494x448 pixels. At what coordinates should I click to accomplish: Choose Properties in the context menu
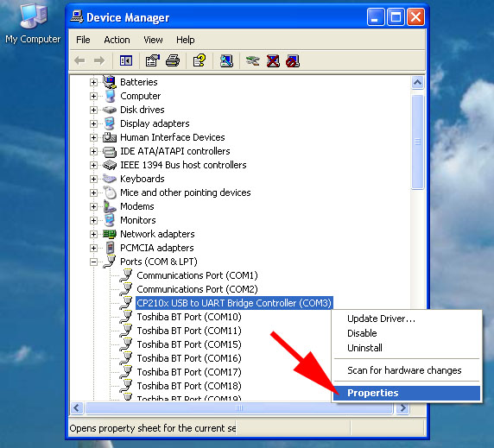[407, 393]
